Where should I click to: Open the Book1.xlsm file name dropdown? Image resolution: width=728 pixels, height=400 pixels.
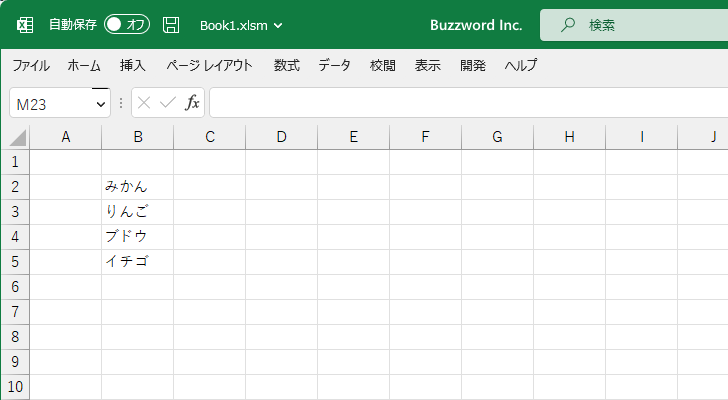(x=241, y=26)
